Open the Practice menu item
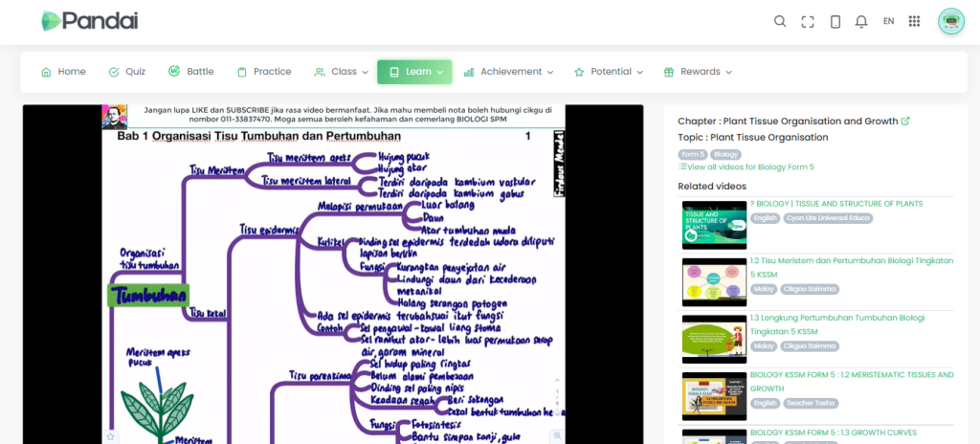Viewport: 980px width, 444px height. pos(264,72)
